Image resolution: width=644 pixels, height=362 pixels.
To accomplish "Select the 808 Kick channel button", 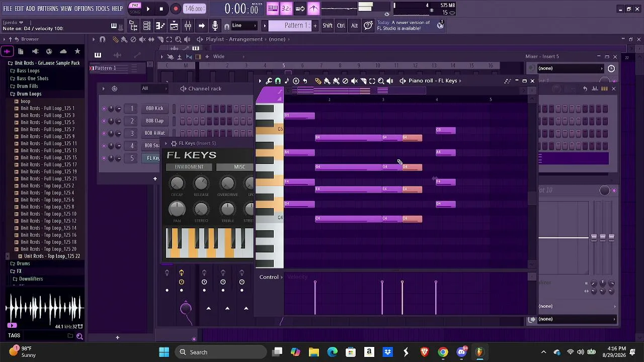I will (154, 109).
